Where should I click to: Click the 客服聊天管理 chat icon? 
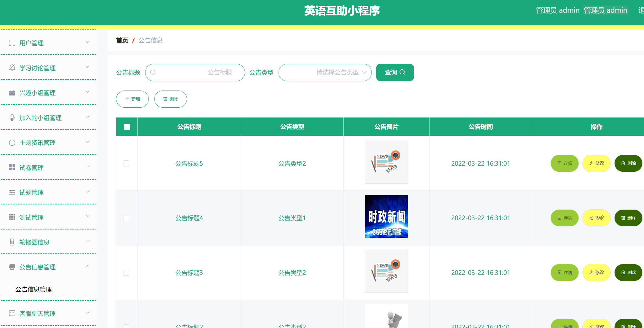click(12, 313)
